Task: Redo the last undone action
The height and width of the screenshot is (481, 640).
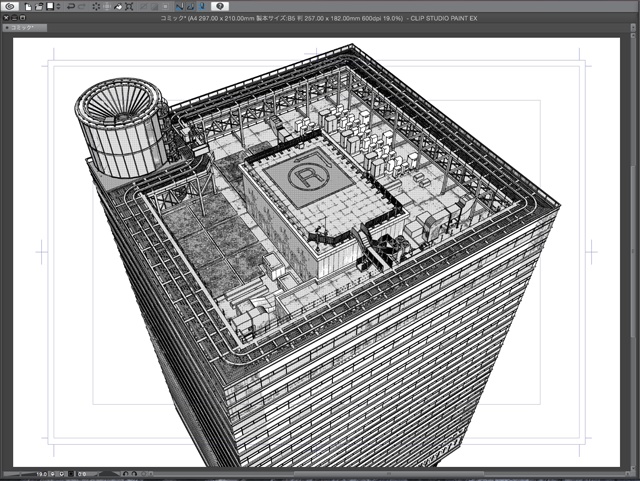Action: click(82, 7)
